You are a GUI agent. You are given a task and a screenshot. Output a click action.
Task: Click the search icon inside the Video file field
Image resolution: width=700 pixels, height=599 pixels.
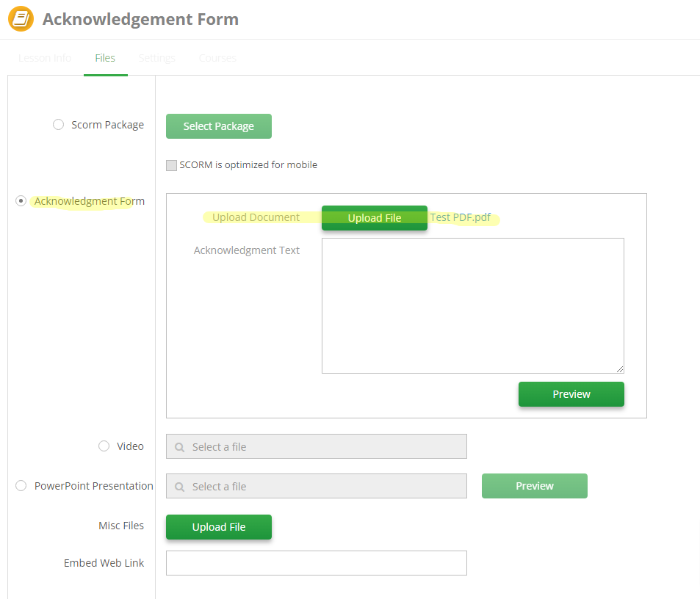178,446
